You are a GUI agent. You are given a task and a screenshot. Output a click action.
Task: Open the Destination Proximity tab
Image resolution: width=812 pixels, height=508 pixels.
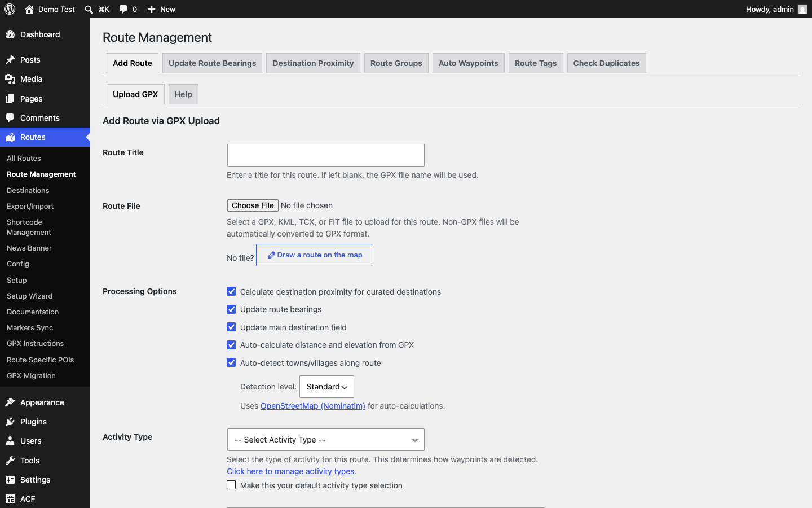(313, 63)
